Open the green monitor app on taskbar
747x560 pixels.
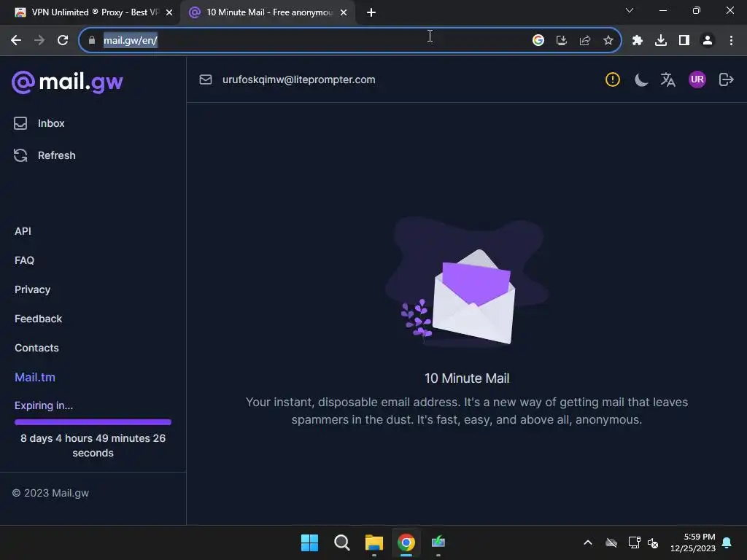click(x=438, y=542)
